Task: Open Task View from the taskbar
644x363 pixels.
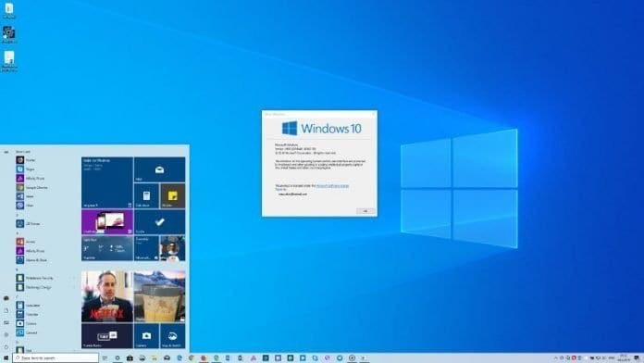Action: [x=105, y=358]
